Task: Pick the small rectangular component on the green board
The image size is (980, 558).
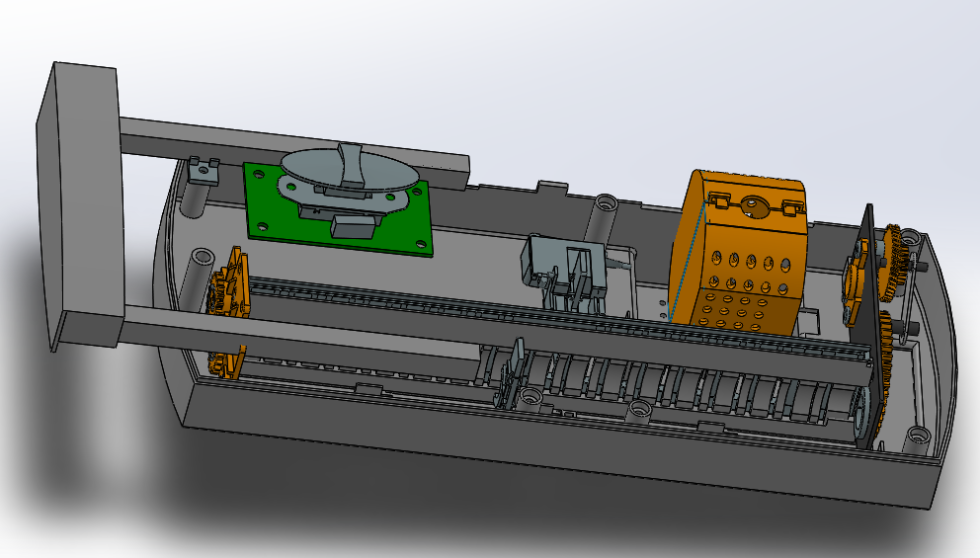Action: tap(355, 225)
